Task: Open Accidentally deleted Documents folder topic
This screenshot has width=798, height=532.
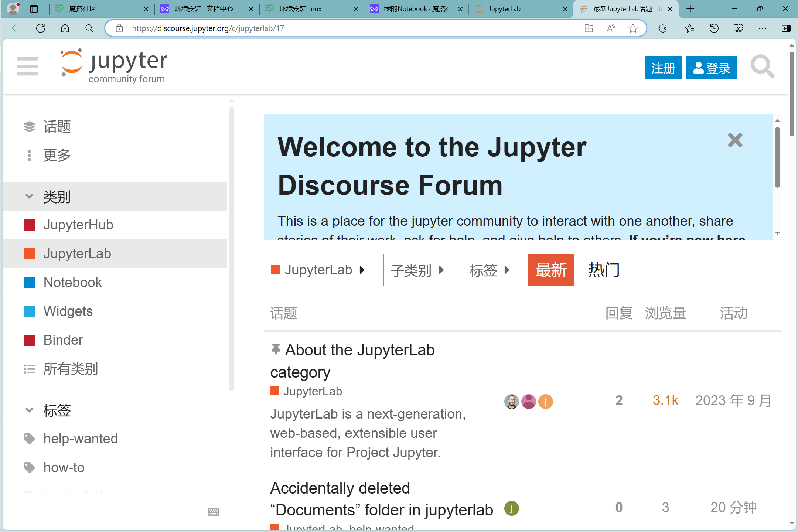Action: pyautogui.click(x=382, y=499)
